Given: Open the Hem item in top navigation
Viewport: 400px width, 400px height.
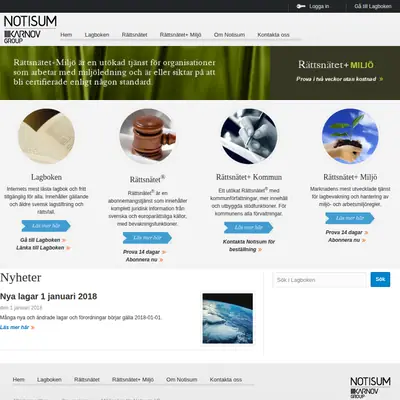Looking at the screenshot, I should pyautogui.click(x=66, y=35).
